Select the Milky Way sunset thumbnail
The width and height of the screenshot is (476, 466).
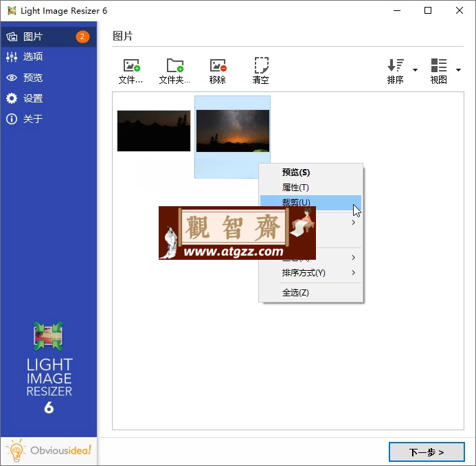point(233,131)
